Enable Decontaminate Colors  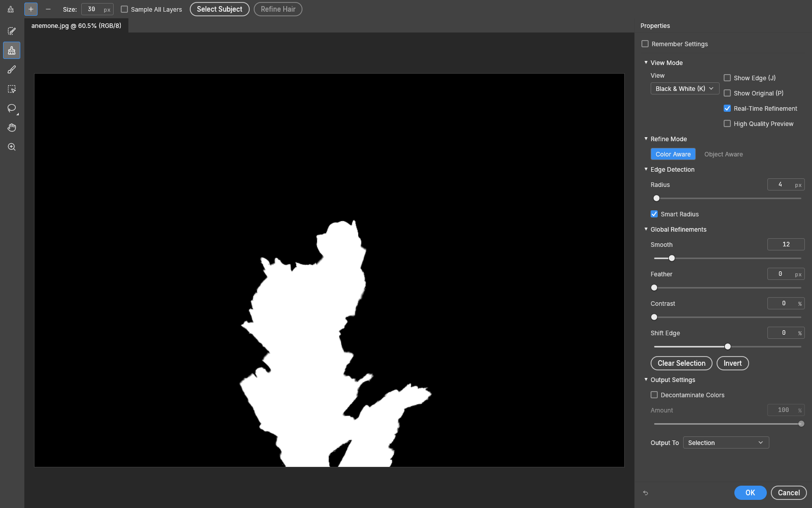(x=654, y=395)
